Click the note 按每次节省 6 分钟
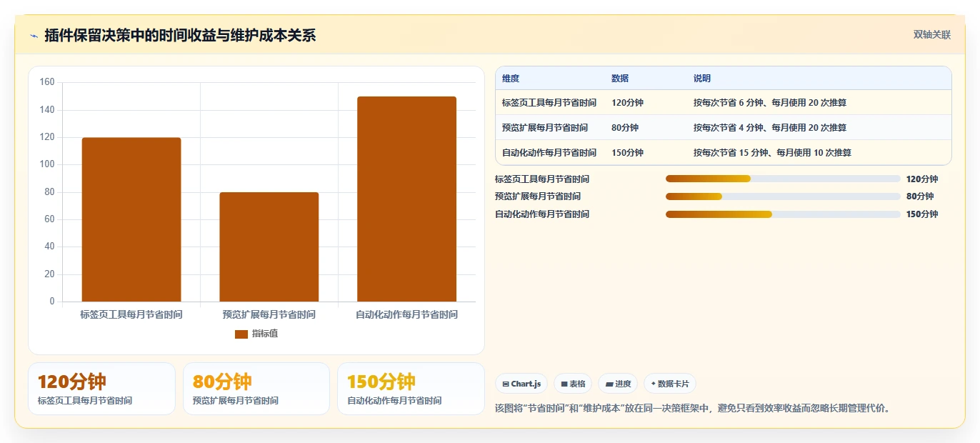This screenshot has height=443, width=980. [770, 103]
